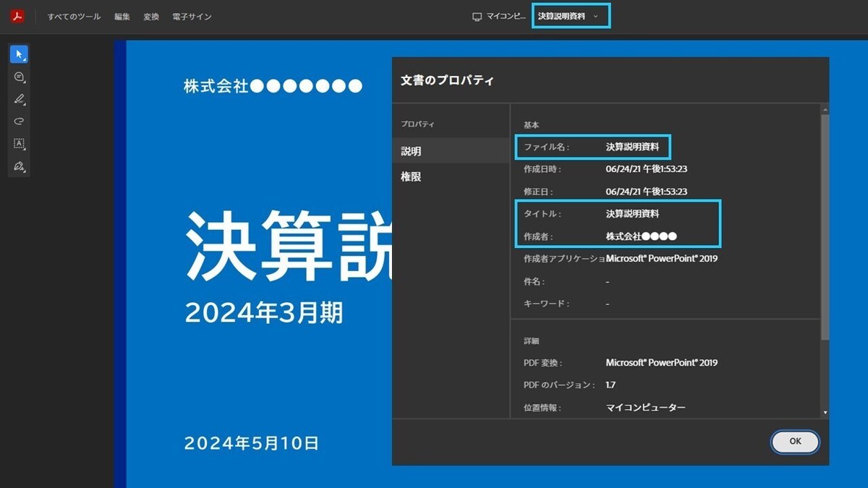Click the マイコンピ... location label

[506, 16]
